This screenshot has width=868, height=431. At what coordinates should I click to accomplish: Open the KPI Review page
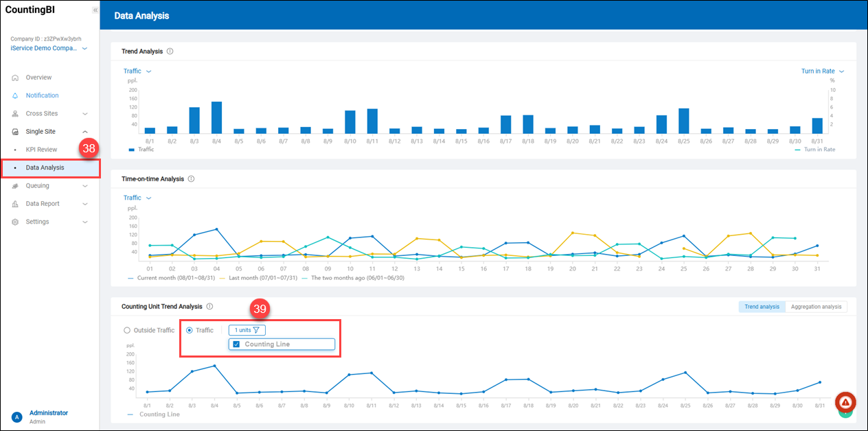click(41, 150)
